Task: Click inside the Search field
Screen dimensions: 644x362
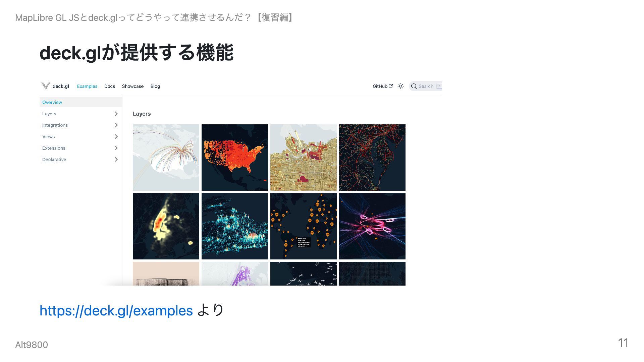Action: (x=426, y=86)
